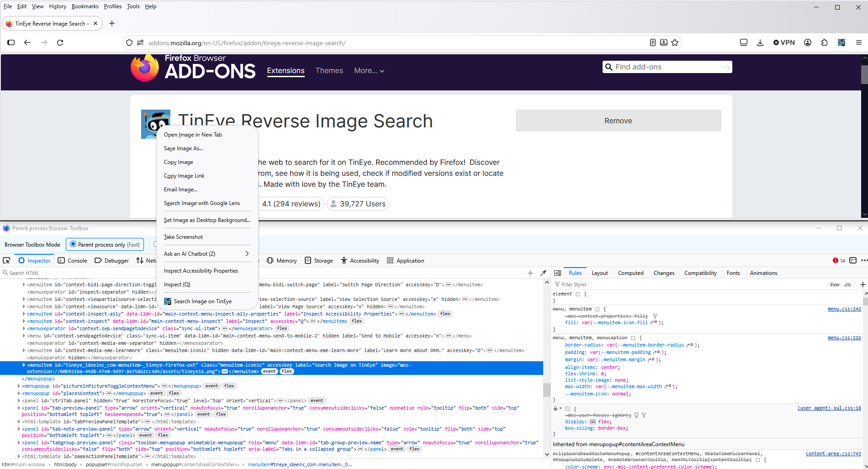Image resolution: width=868 pixels, height=469 pixels.
Task: Close the TinEye Reverse Image Search tab
Action: [95, 23]
